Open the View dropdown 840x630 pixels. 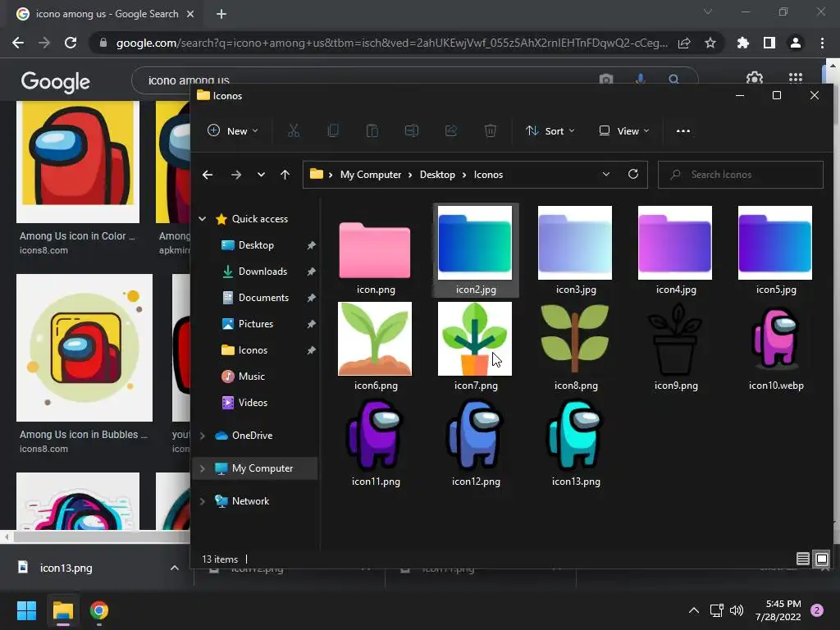[x=624, y=130]
